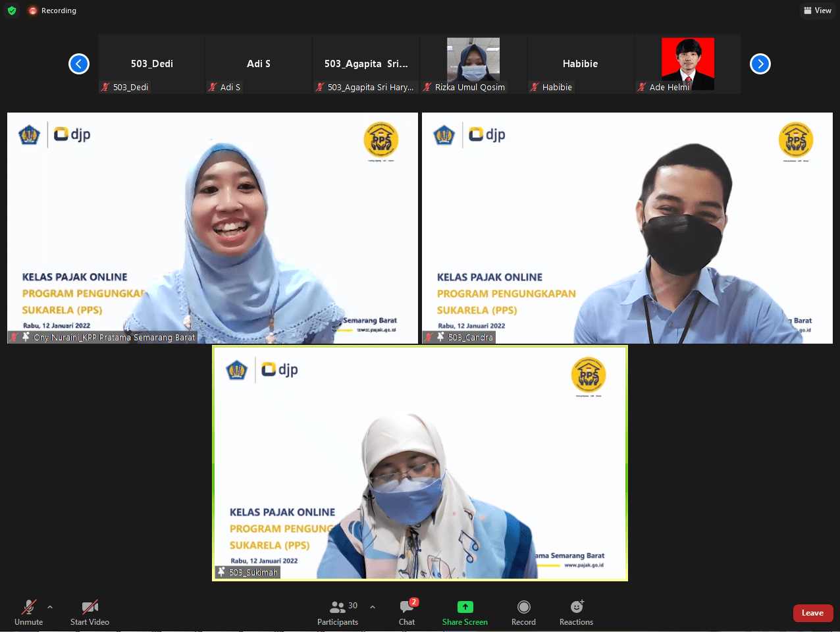Click the Share Screen icon

(465, 607)
